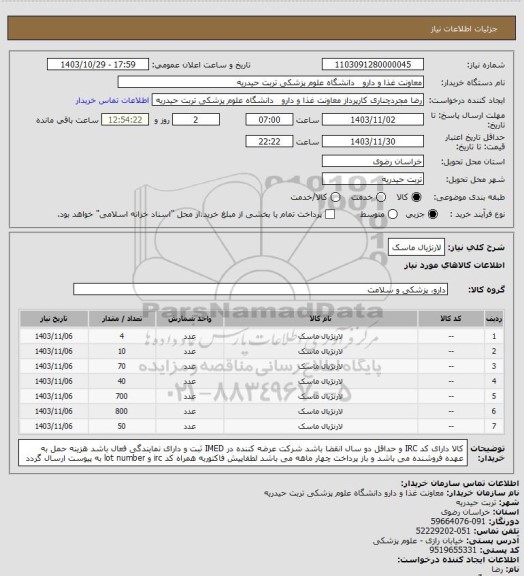Click the واحد شمارش column header
Screen dimensions: 524x576
pos(190,319)
